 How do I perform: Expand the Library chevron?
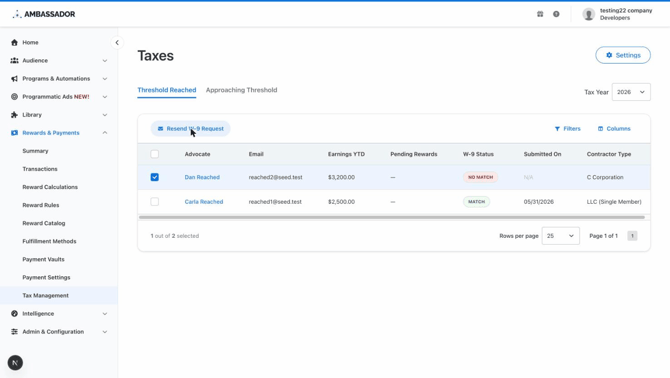pos(105,115)
